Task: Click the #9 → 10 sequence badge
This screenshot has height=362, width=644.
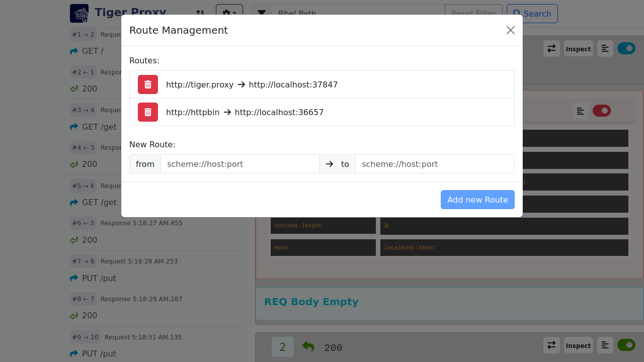Action: click(85, 337)
